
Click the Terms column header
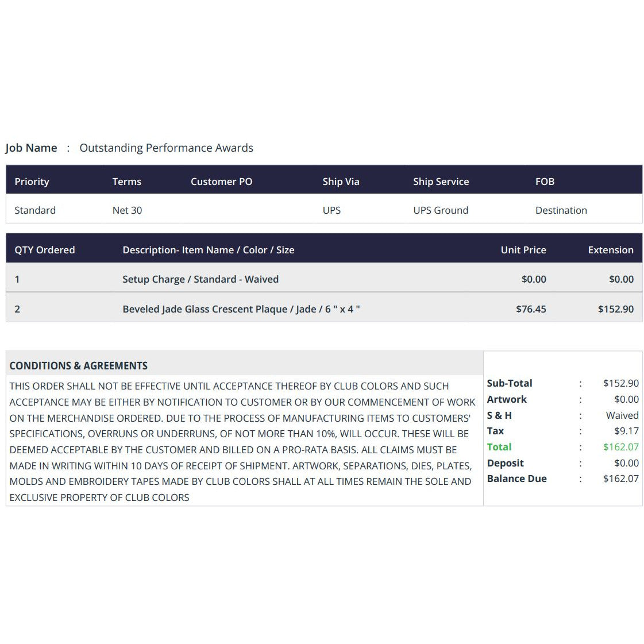(x=127, y=182)
